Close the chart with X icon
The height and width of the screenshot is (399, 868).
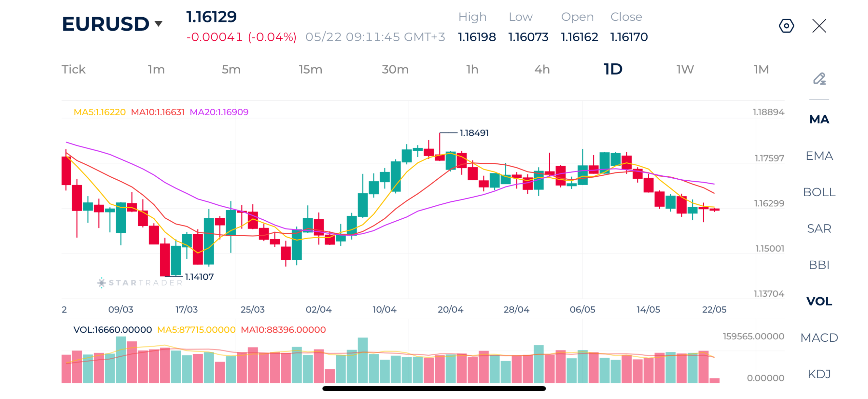[x=819, y=26]
